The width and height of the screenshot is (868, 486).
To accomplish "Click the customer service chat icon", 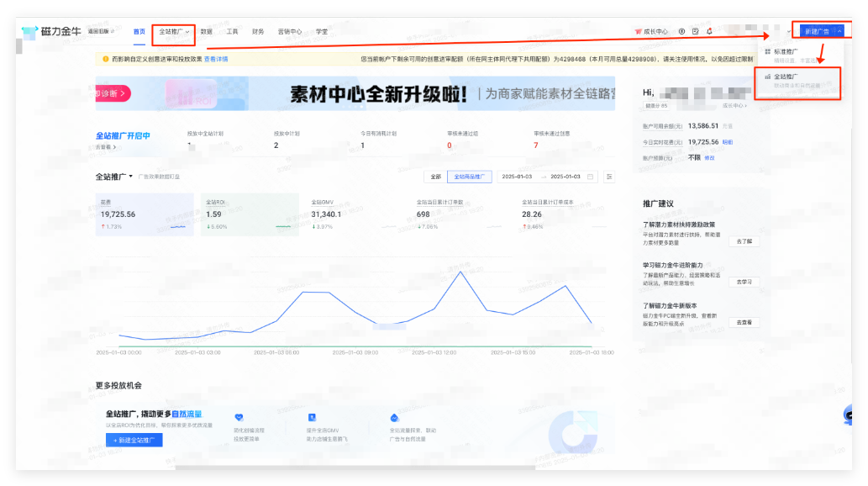I will click(848, 415).
